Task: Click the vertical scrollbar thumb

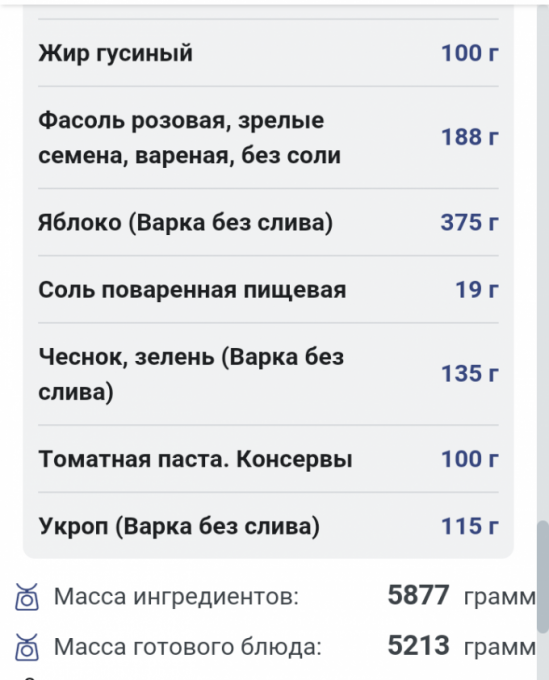Action: pyautogui.click(x=542, y=577)
